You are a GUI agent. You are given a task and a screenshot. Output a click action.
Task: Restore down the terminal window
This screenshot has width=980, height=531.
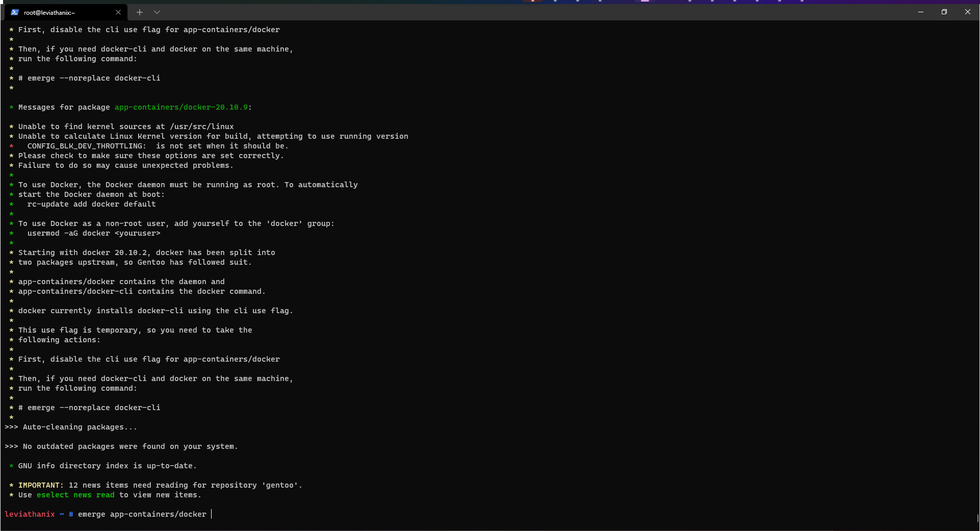coord(944,12)
